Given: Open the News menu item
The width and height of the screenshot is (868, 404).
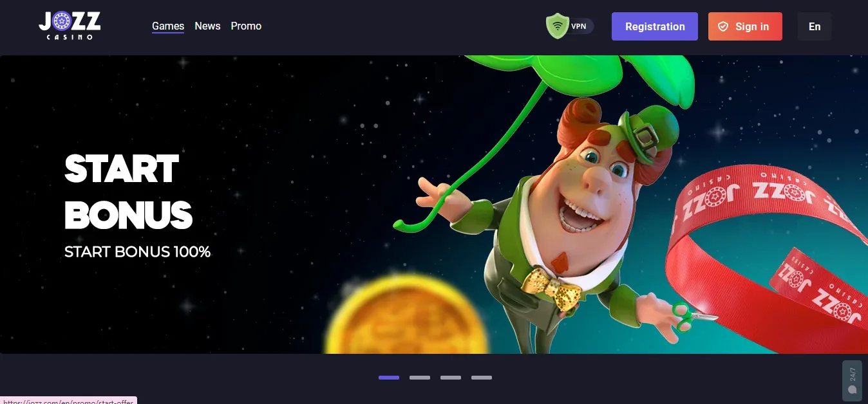Looking at the screenshot, I should pos(207,26).
